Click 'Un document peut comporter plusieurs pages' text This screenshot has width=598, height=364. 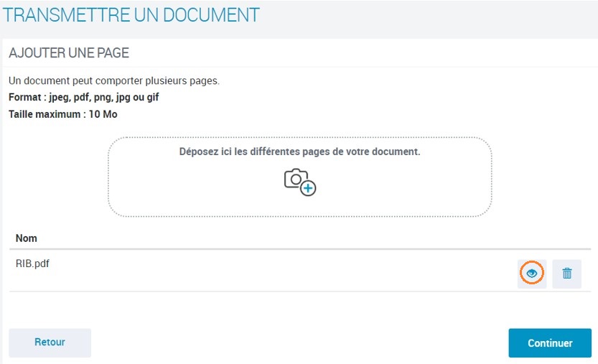tap(113, 80)
